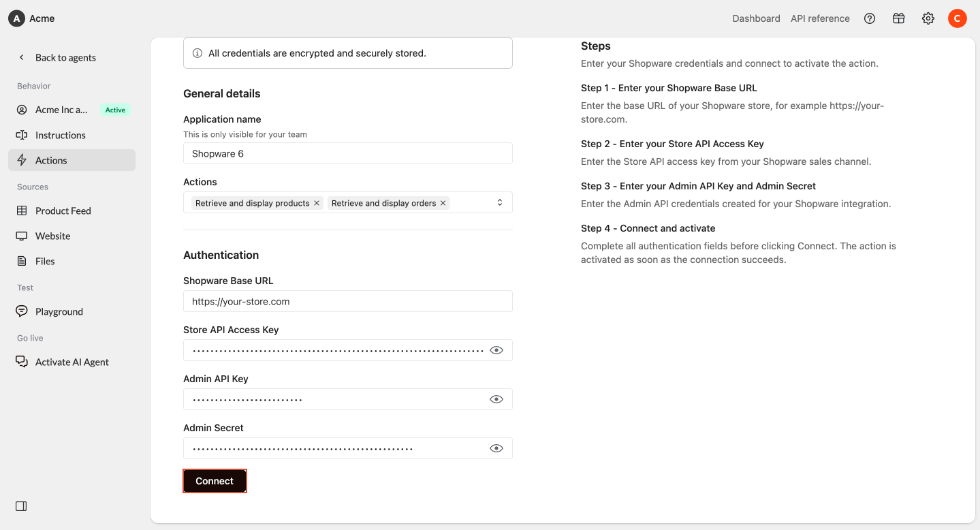Remove 'Retrieve and display orders' tag
Viewport: 980px width, 530px height.
[443, 203]
